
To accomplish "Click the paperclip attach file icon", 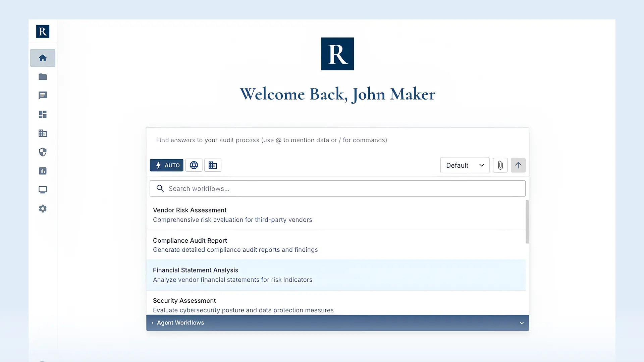I will tap(500, 165).
